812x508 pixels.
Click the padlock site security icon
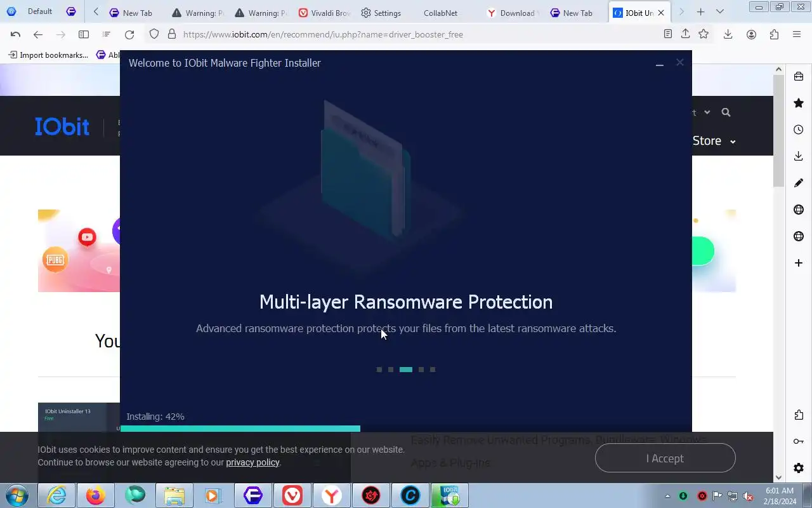[x=171, y=34]
